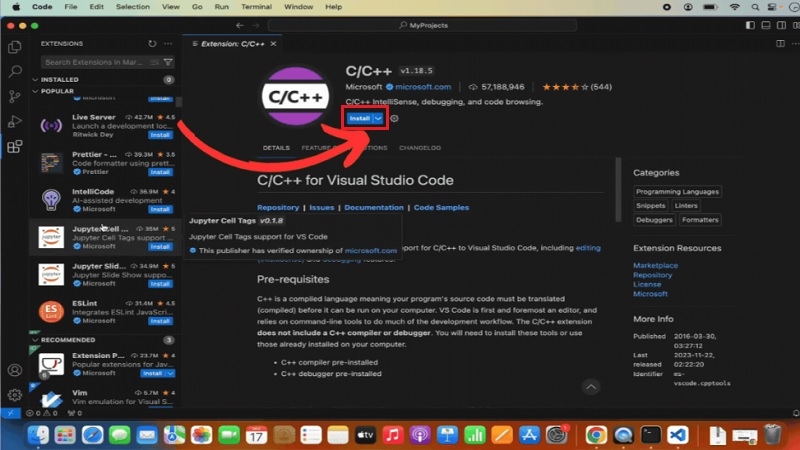Switch to the Details tab

276,148
